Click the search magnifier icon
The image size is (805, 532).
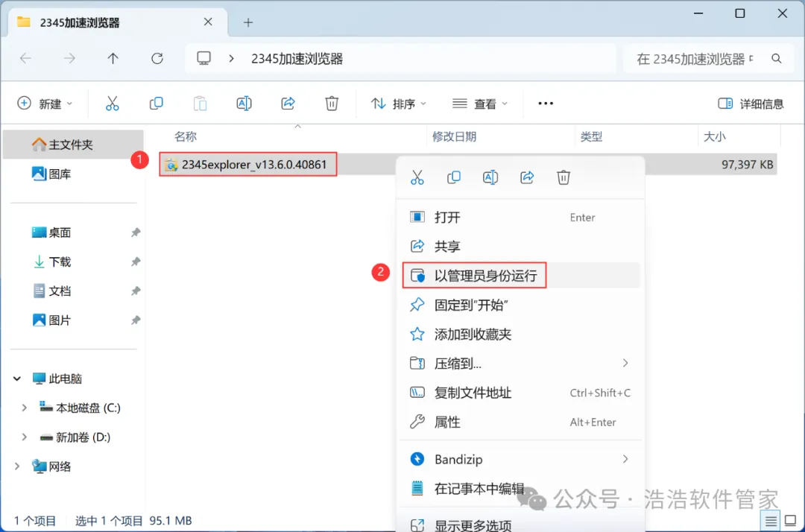pyautogui.click(x=777, y=59)
